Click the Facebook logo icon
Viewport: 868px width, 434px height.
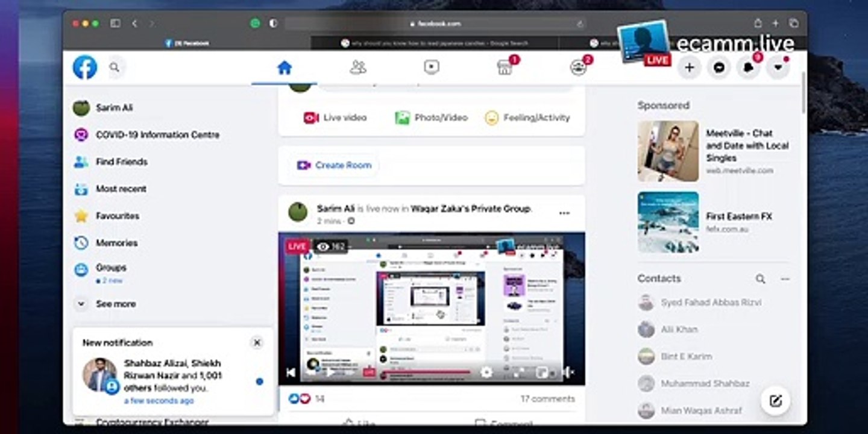tap(85, 68)
